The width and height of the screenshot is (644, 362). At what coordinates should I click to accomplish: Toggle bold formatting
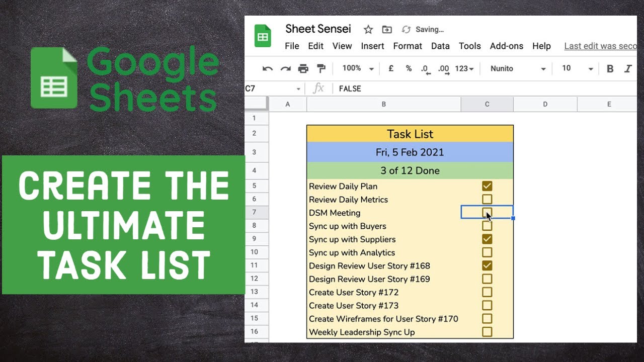(x=610, y=69)
